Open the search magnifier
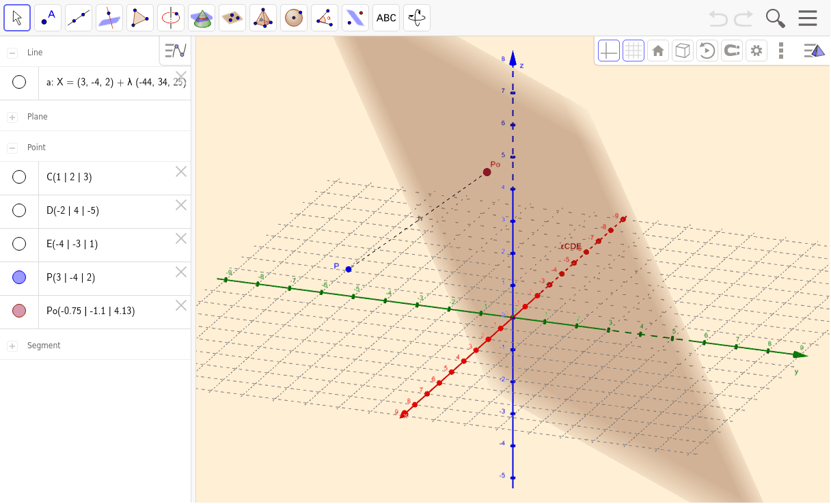The image size is (831, 504). [x=775, y=18]
